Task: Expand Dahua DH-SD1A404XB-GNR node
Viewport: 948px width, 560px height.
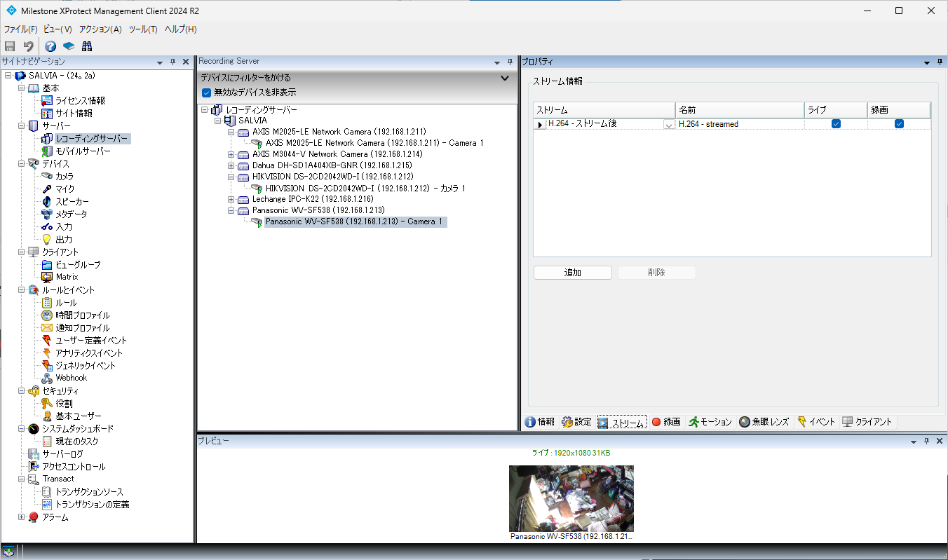Action: (231, 165)
